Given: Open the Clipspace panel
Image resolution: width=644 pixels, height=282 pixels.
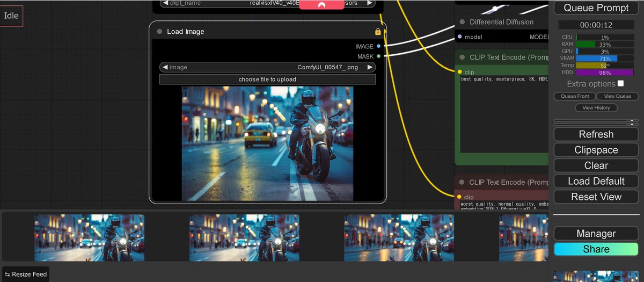Looking at the screenshot, I should 596,150.
